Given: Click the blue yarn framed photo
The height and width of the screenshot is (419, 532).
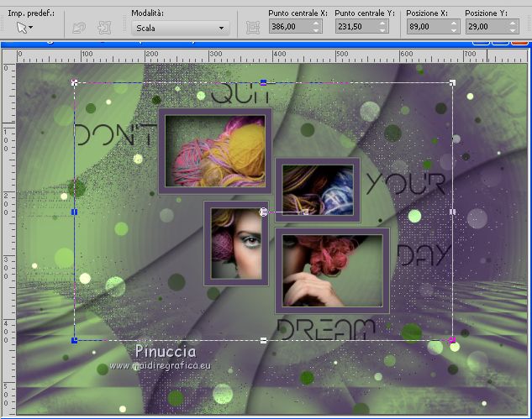Looking at the screenshot, I should coord(318,190).
